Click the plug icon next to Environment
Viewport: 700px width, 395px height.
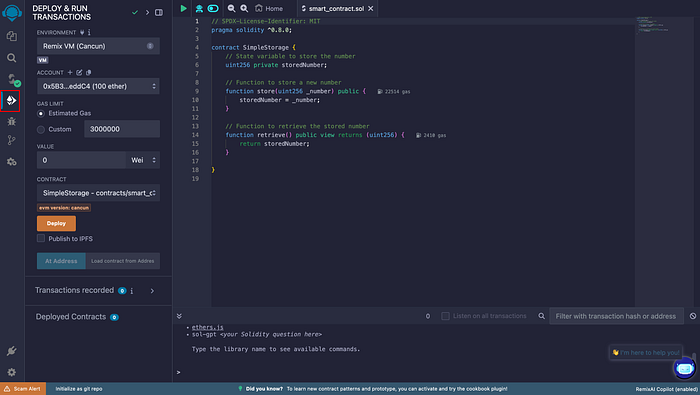coord(82,33)
